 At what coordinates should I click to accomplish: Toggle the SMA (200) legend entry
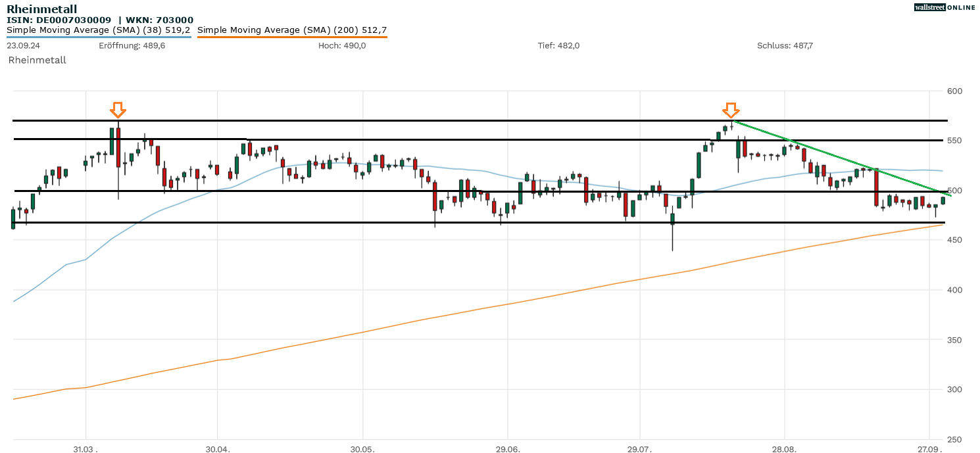(292, 30)
